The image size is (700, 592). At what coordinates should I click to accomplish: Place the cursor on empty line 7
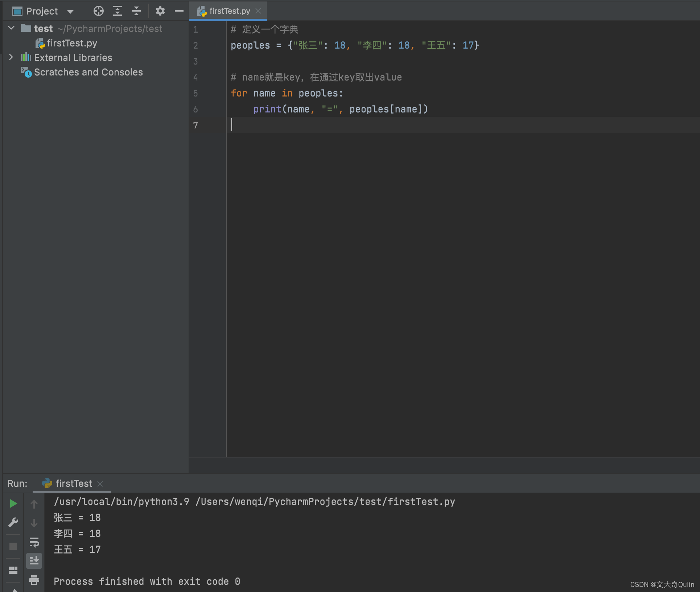(x=463, y=125)
